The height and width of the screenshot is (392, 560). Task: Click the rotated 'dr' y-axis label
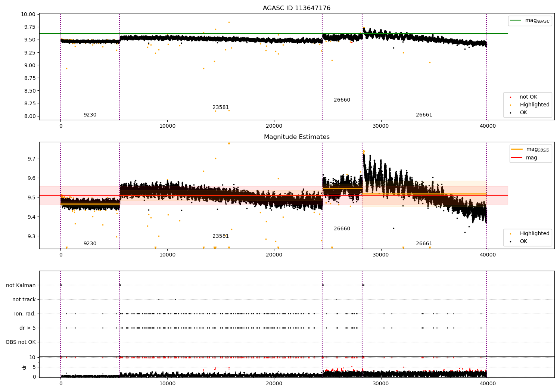24,367
